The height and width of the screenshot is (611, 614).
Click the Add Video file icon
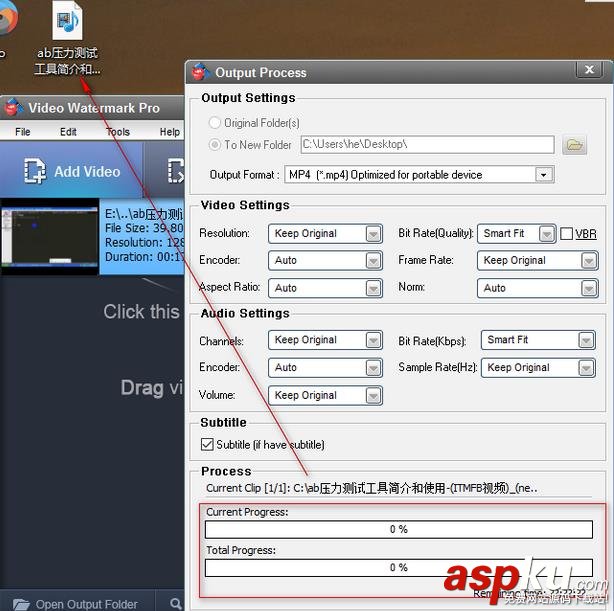[x=34, y=171]
